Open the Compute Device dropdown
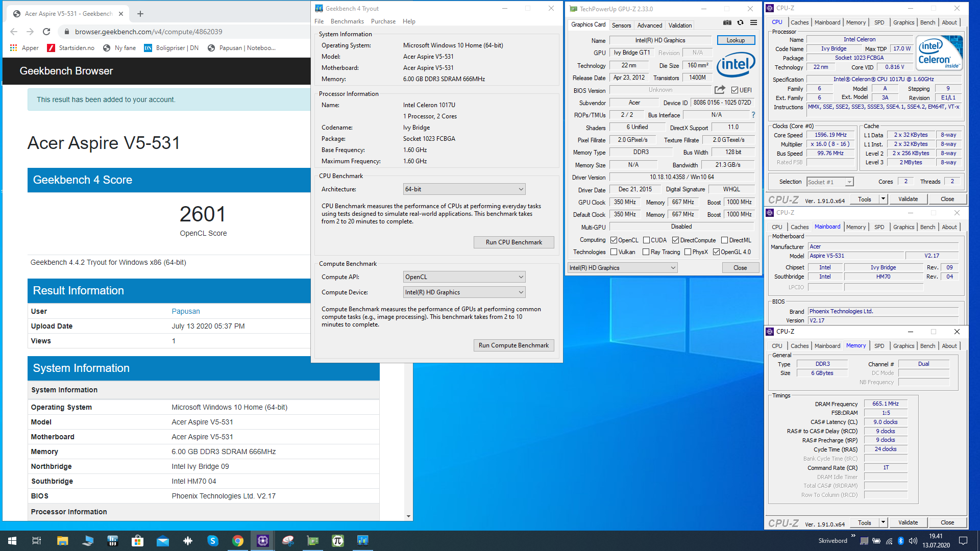Screen dimensions: 980x551 pyautogui.click(x=464, y=292)
